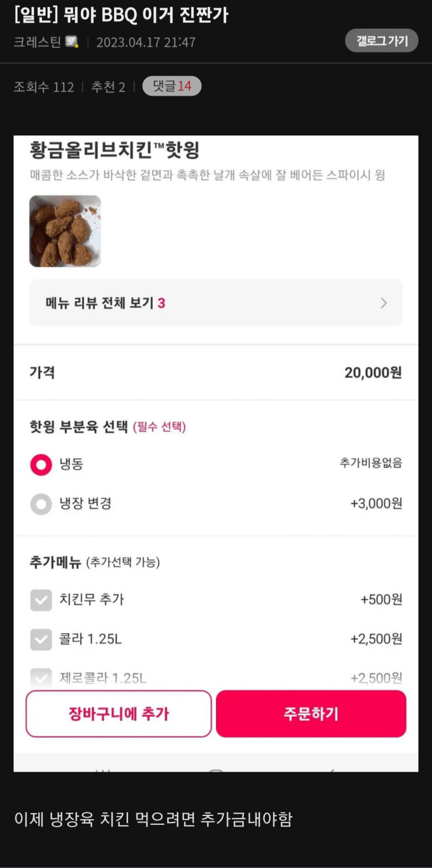The height and width of the screenshot is (868, 432).
Task: Tap the chevron arrow on the menu review row
Action: tap(383, 303)
